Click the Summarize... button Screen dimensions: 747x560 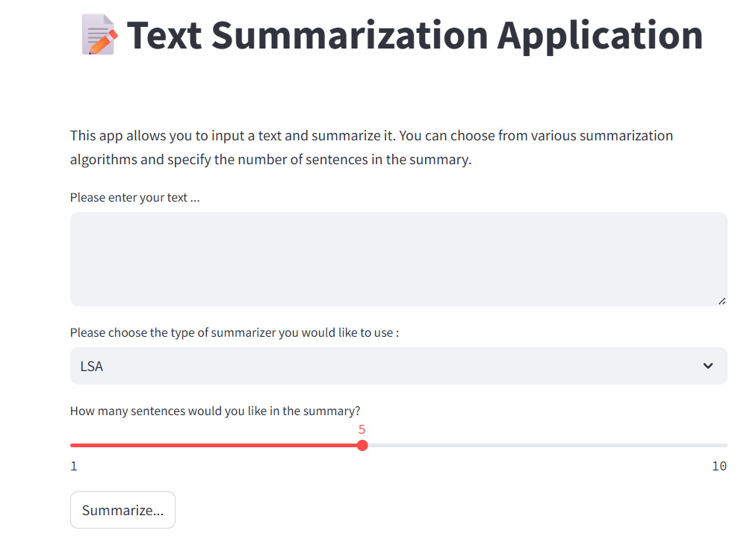[x=123, y=510]
